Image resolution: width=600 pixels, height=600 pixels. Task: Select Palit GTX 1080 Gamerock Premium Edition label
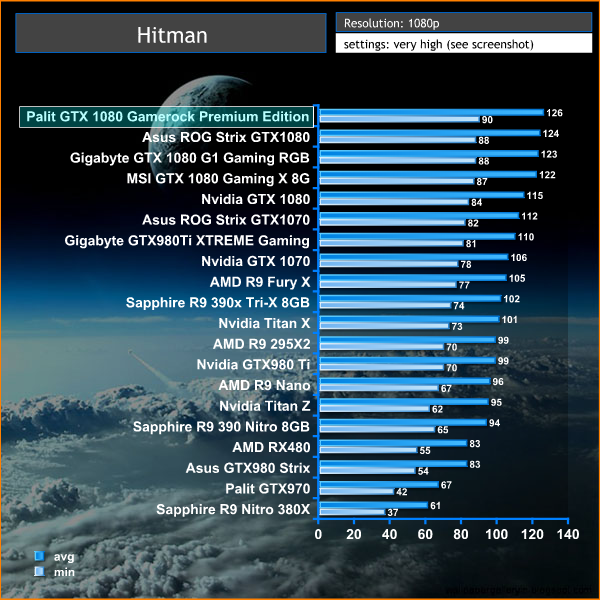click(166, 117)
